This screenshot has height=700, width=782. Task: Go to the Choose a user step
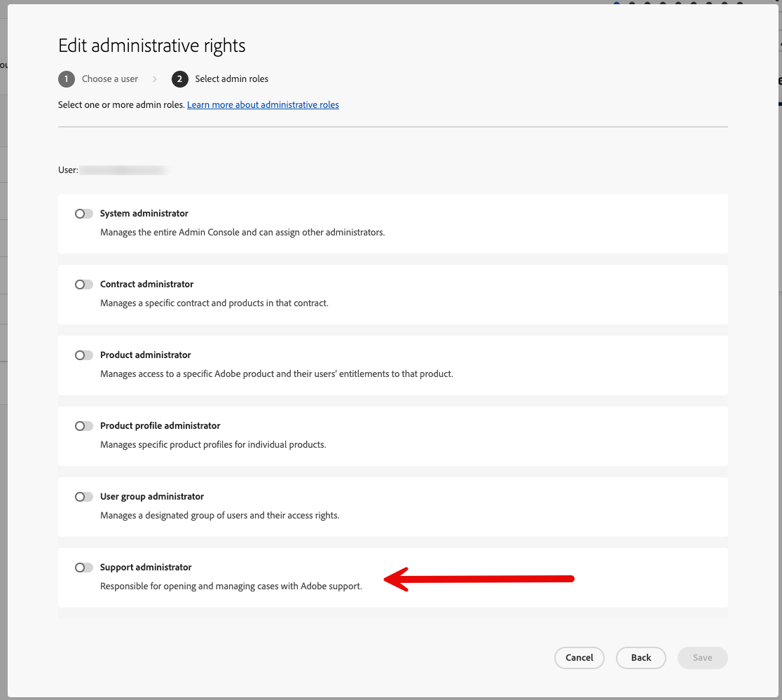[110, 79]
